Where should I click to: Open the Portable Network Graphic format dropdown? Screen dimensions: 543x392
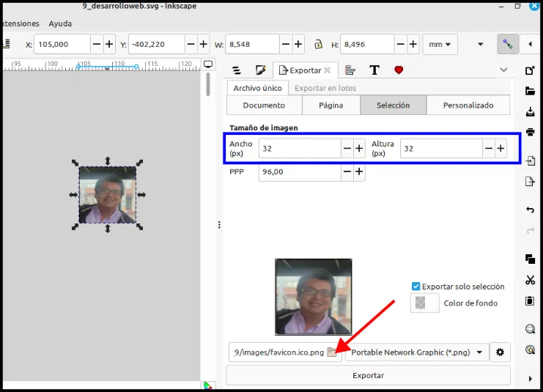[x=417, y=352]
